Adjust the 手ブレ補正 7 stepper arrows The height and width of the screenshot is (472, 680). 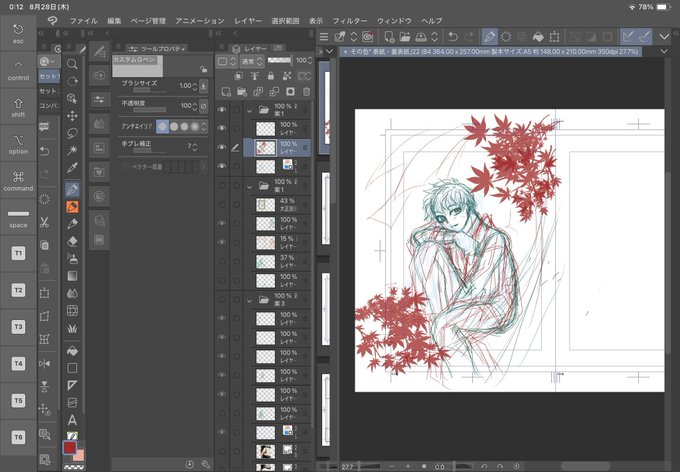(x=194, y=147)
